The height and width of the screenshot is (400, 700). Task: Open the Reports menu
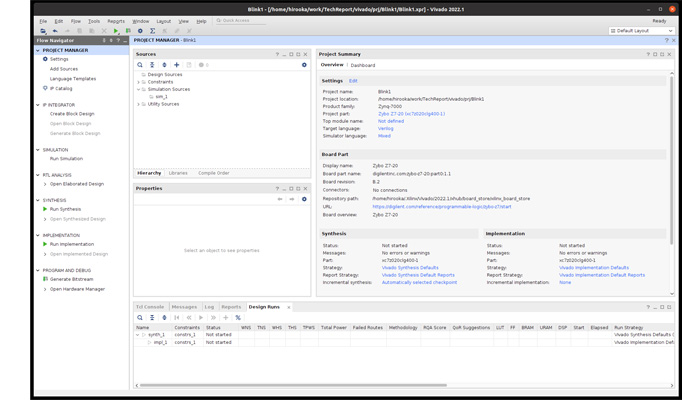coord(116,21)
